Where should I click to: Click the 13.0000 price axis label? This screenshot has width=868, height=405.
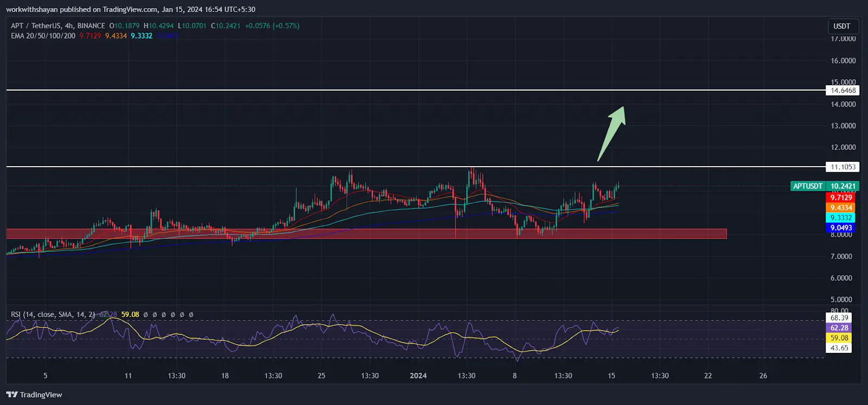click(x=843, y=126)
